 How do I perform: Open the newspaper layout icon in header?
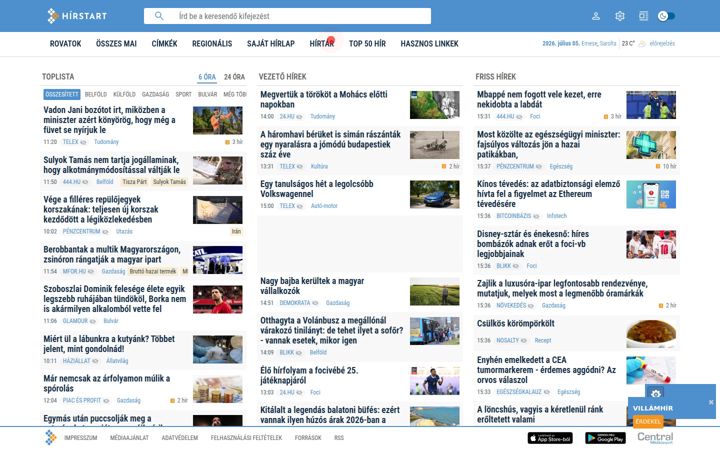pos(643,16)
